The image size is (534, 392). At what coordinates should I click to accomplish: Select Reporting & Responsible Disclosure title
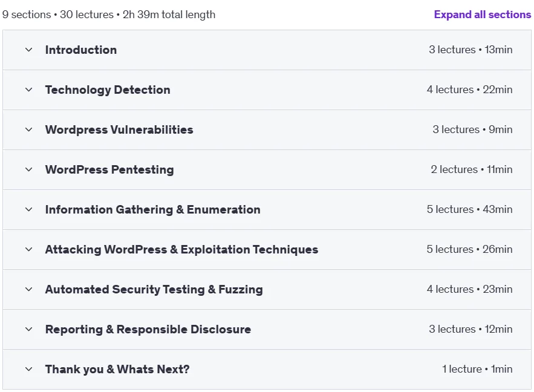(x=148, y=329)
